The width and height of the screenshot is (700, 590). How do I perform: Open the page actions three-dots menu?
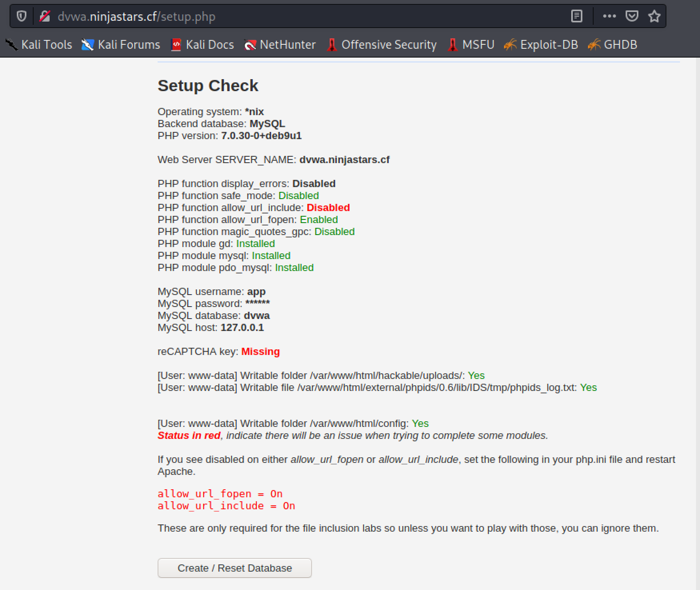pos(609,16)
